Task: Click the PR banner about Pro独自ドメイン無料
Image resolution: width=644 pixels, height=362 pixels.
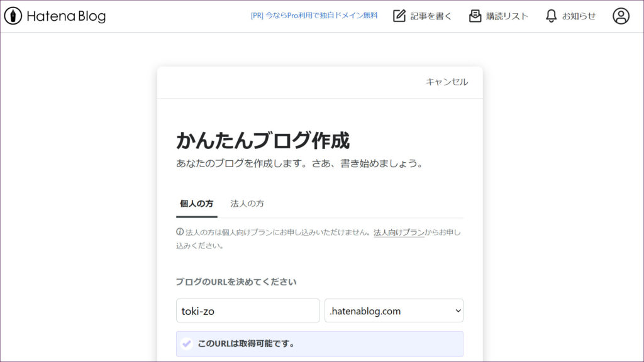Action: coord(314,16)
